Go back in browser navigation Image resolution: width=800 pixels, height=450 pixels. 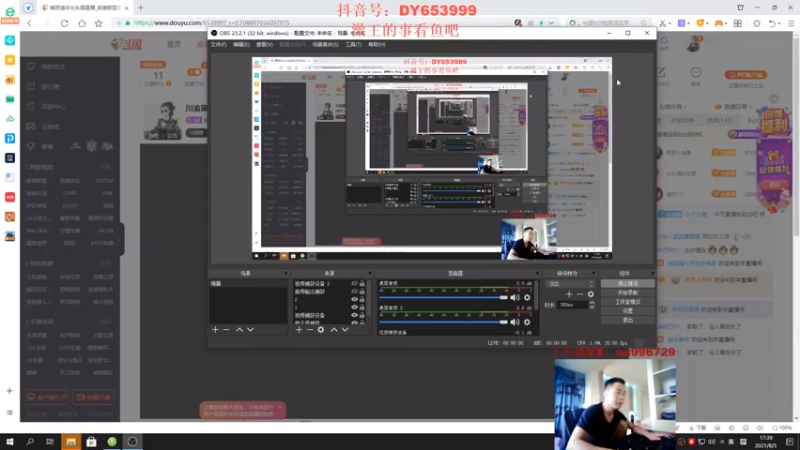tap(30, 23)
